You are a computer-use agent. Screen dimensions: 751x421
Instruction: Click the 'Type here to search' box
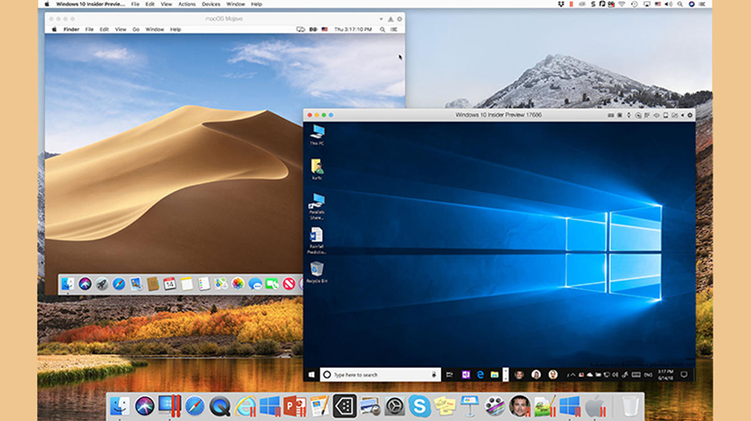coord(380,375)
